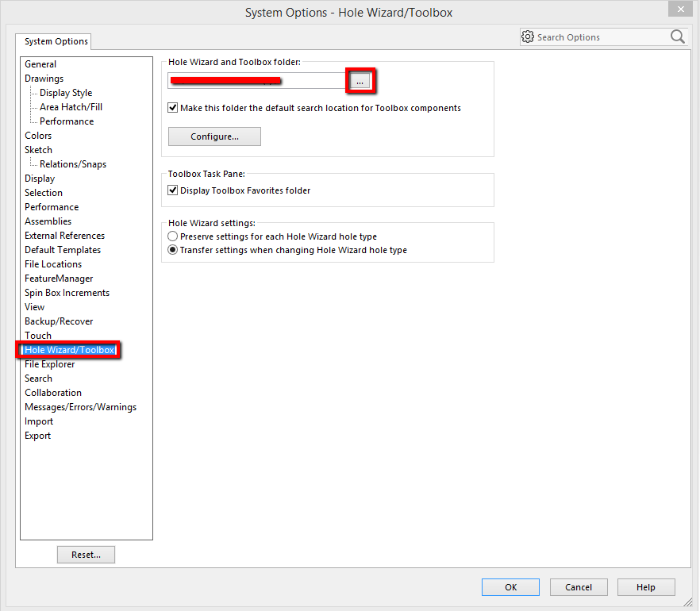
Task: Select Colors in the options list
Action: pos(38,136)
